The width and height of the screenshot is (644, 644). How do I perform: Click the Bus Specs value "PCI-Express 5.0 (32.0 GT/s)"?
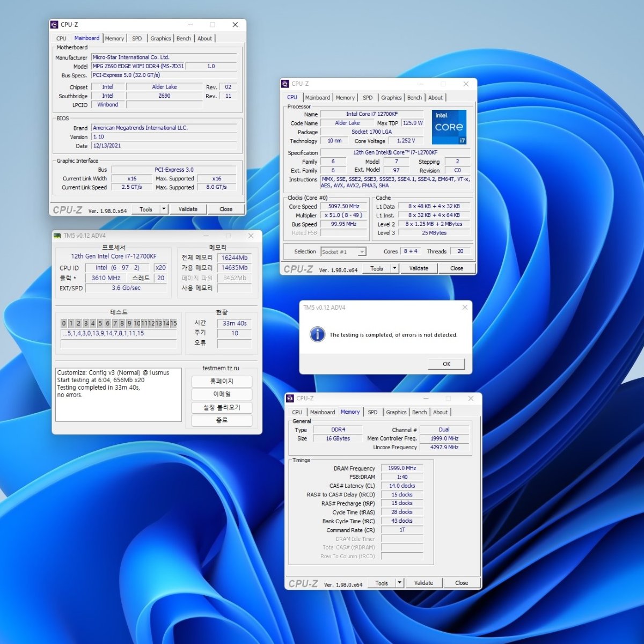[x=164, y=75]
